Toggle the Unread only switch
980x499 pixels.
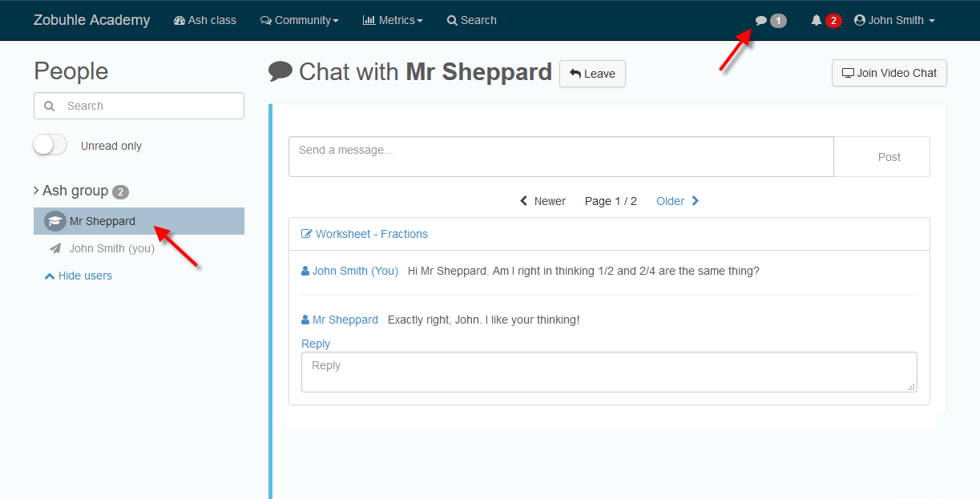point(50,145)
